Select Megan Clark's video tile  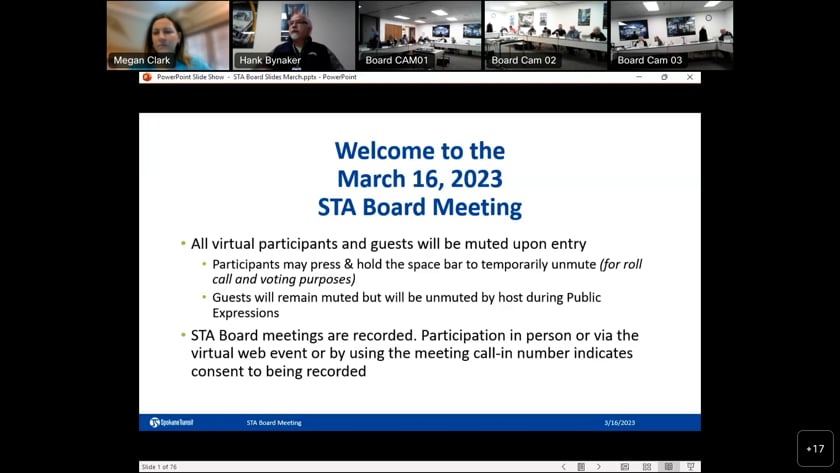pos(168,35)
